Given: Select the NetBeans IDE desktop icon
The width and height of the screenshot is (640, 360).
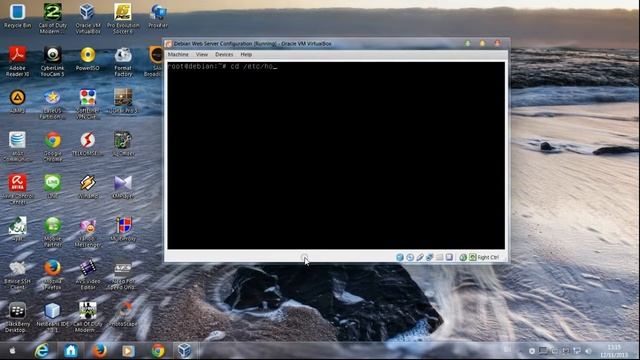Looking at the screenshot, I should click(x=53, y=317).
